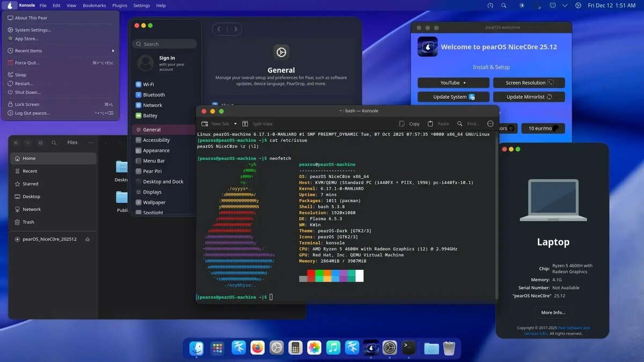The height and width of the screenshot is (362, 644).
Task: Open the Find tool in Konsole
Action: coord(468,123)
